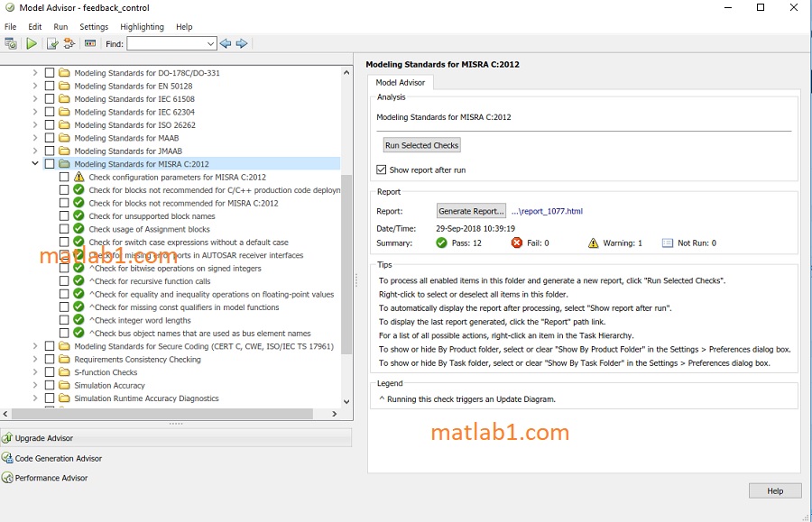Click folder icon of Modeling Standards for MAAB
The width and height of the screenshot is (812, 522).
click(x=64, y=138)
